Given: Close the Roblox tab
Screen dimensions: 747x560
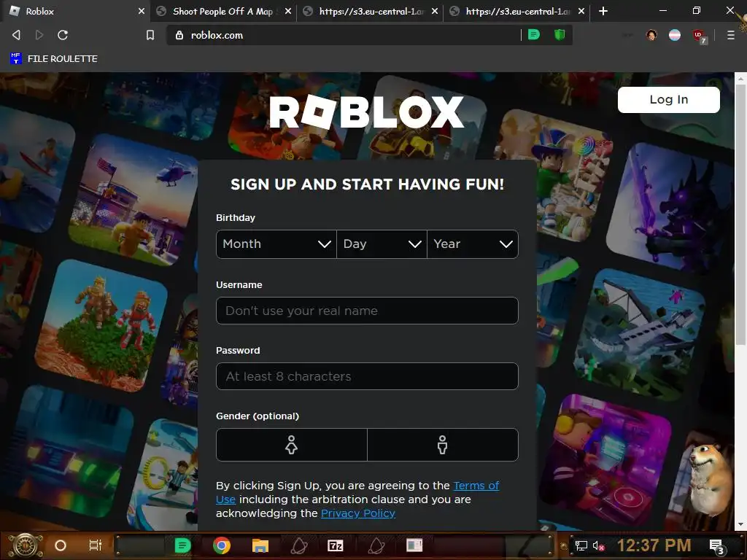Looking at the screenshot, I should [x=142, y=11].
